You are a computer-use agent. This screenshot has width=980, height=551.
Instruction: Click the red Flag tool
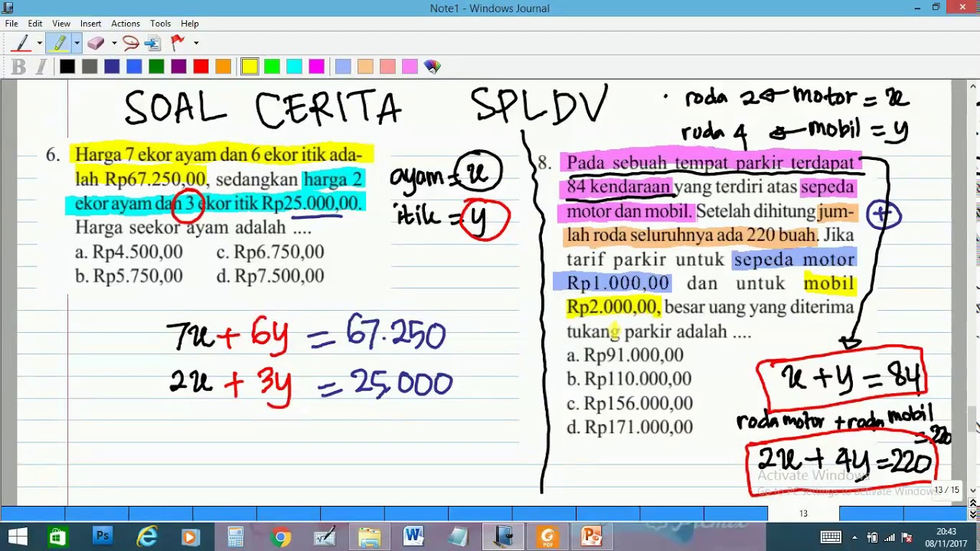point(178,43)
